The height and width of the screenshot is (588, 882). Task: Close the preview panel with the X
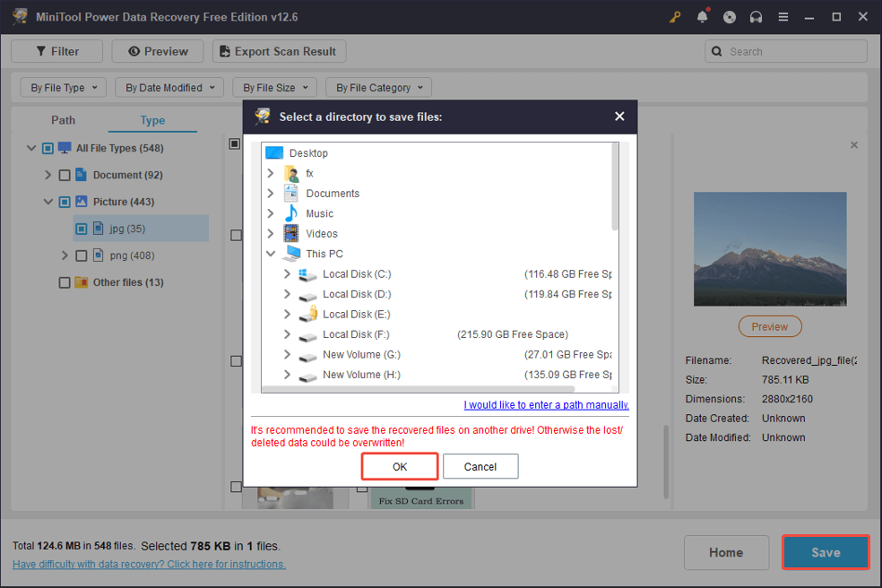click(853, 145)
